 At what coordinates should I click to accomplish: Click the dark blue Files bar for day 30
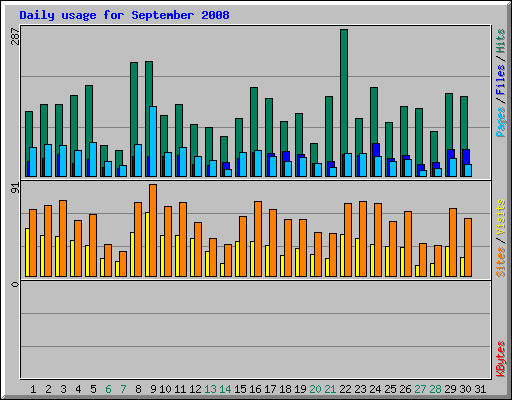[466, 157]
